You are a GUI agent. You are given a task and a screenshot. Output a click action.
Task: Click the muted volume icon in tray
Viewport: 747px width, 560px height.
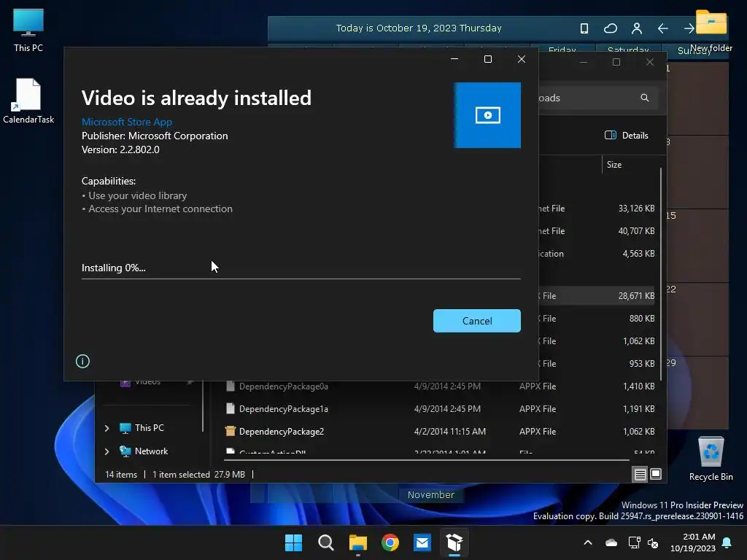[653, 542]
